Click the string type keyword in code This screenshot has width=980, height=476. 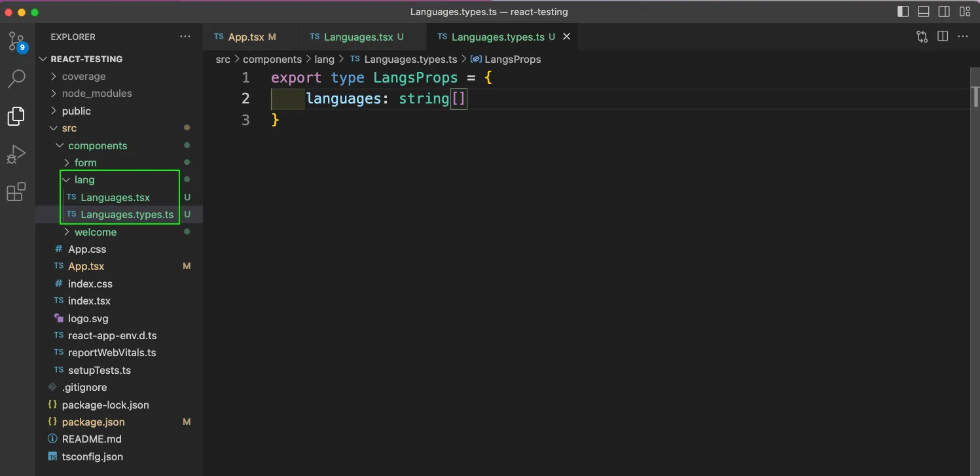click(x=424, y=99)
